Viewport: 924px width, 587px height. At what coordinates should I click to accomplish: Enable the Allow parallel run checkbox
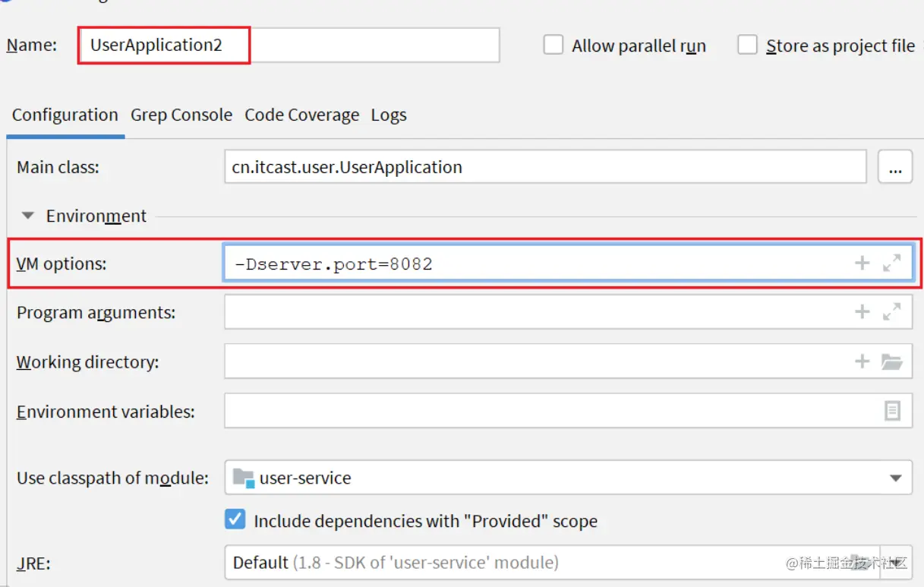pos(553,45)
